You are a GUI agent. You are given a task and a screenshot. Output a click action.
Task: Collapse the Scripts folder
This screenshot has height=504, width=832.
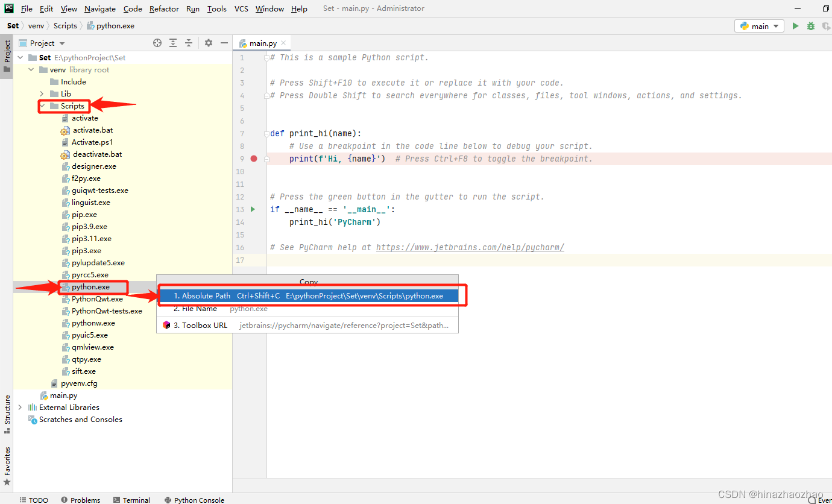[x=42, y=106]
